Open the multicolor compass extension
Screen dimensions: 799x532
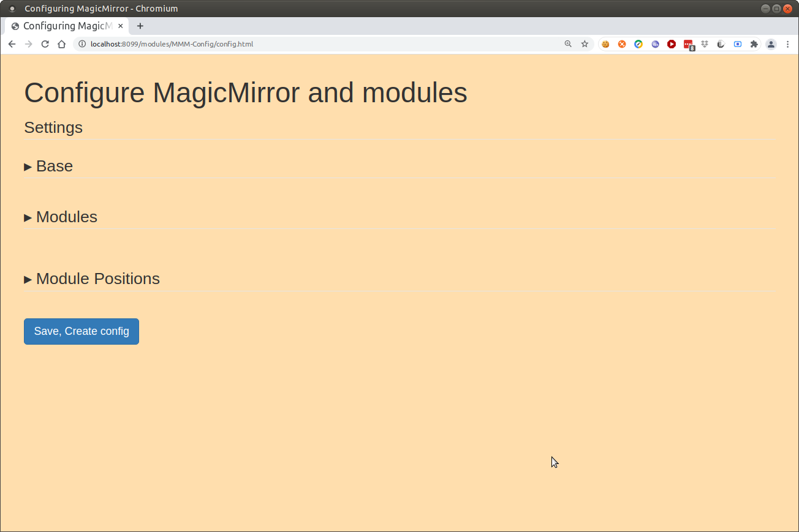638,44
